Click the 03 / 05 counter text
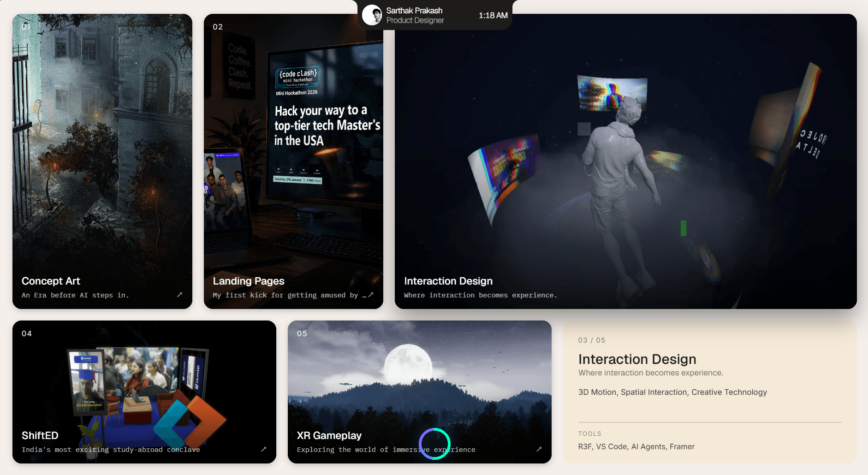 (x=592, y=340)
